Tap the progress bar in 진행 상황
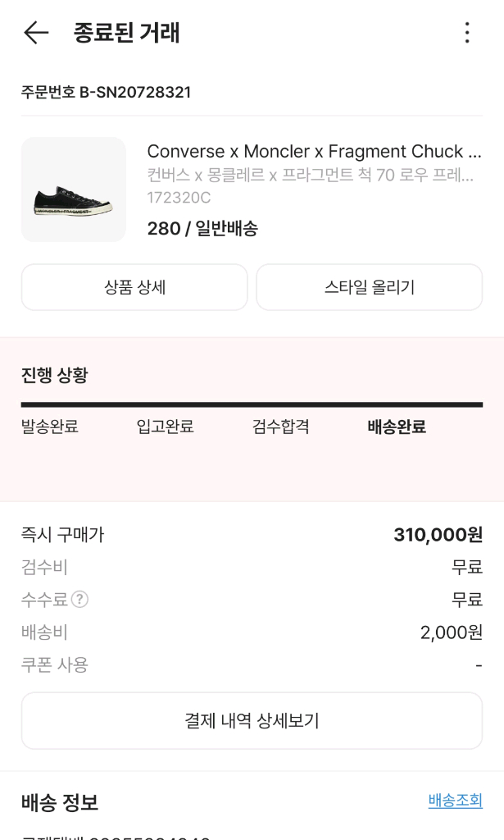 (252, 404)
